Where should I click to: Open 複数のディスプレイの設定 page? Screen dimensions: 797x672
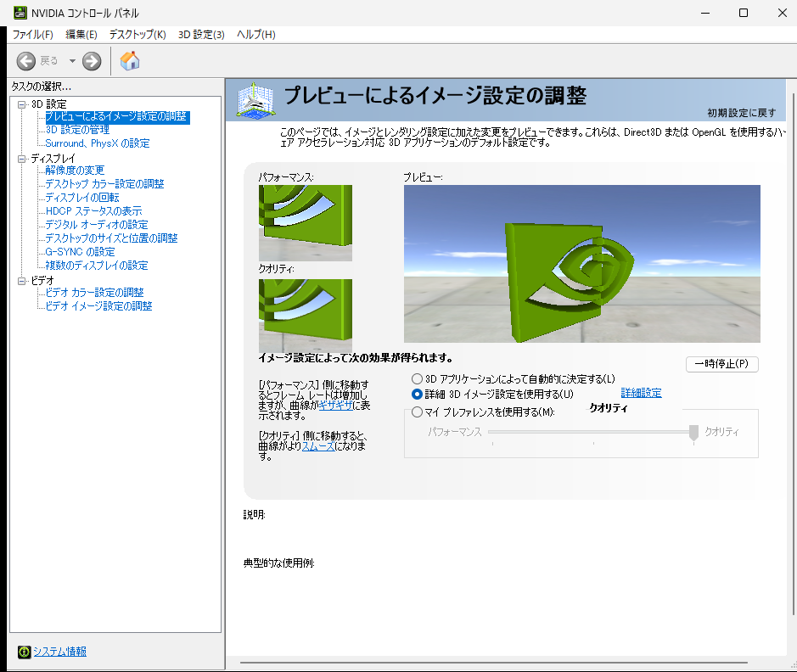click(x=97, y=265)
